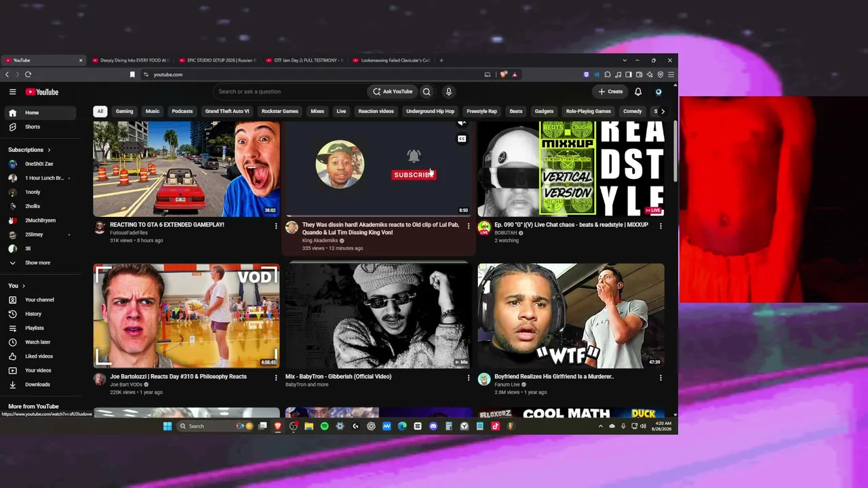Open more options for BabyTron mix

pos(468,378)
